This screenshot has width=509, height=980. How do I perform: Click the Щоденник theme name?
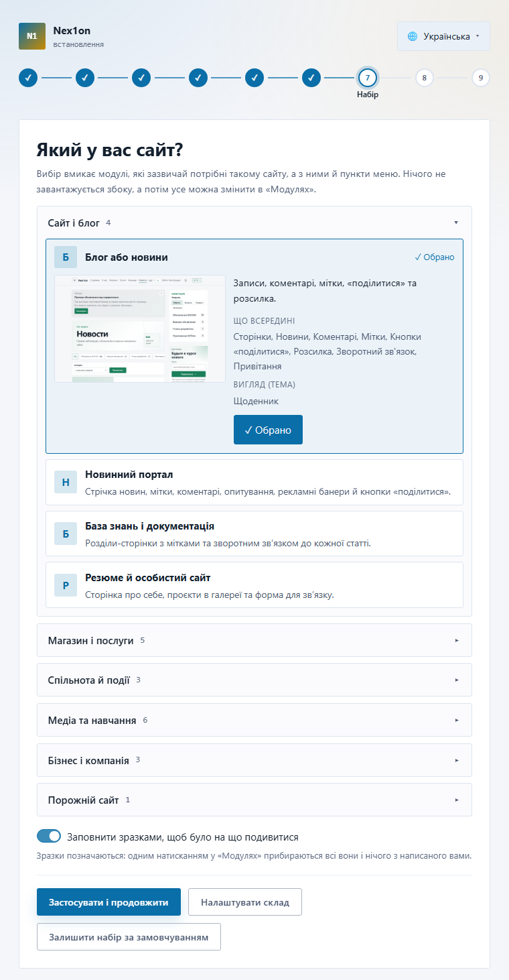[x=256, y=401]
